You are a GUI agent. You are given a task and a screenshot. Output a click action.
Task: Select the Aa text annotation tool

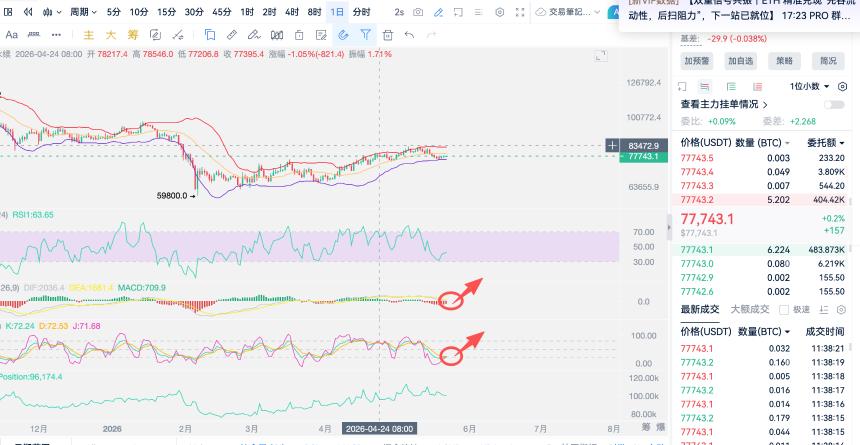point(12,35)
